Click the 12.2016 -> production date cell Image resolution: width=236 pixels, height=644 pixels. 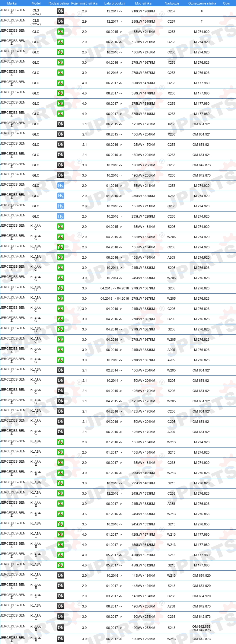click(x=114, y=493)
